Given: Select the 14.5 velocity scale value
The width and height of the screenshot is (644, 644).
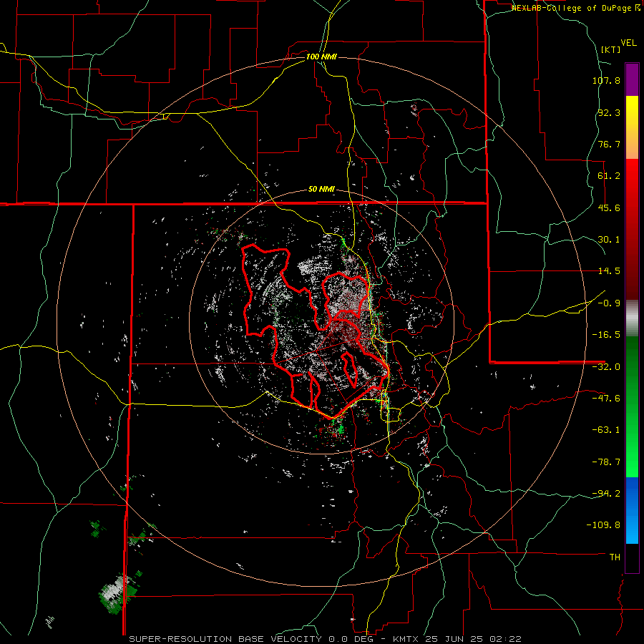Looking at the screenshot, I should [609, 271].
